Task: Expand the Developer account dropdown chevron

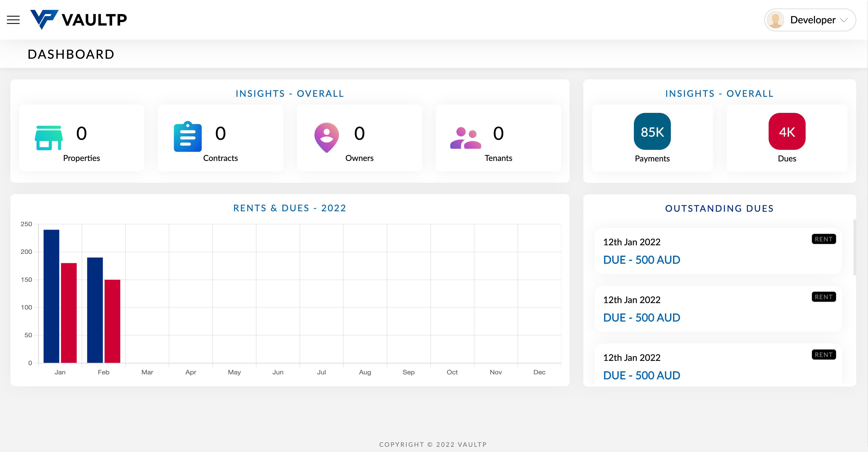Action: (x=844, y=20)
